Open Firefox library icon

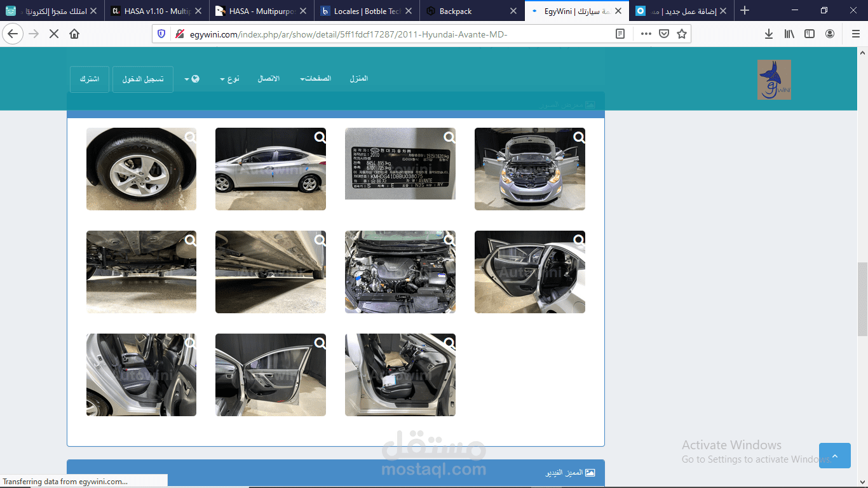[x=789, y=34]
